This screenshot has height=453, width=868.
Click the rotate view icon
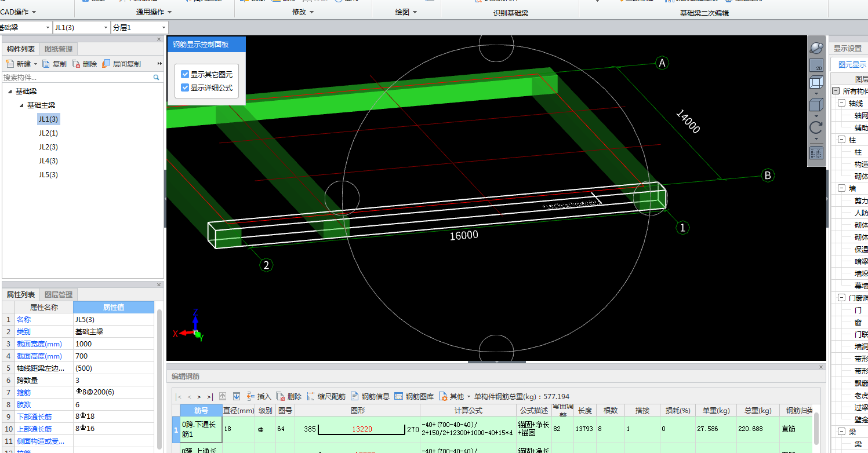pos(816,128)
